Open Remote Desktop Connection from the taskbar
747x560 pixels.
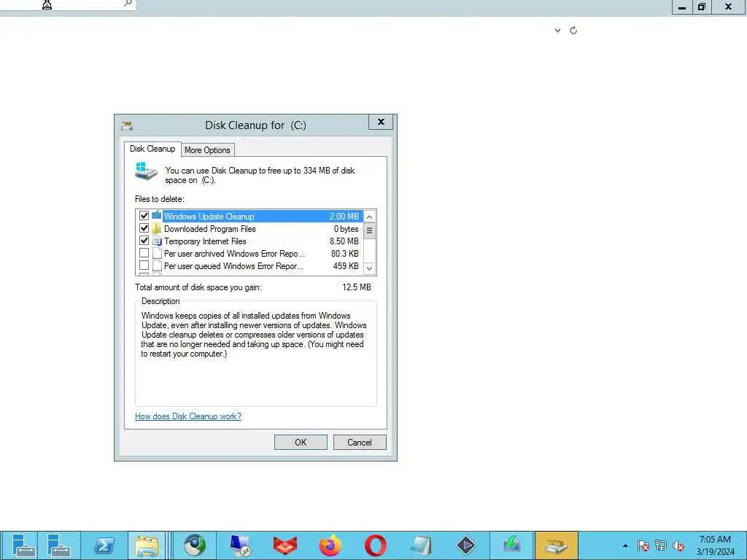pos(239,545)
